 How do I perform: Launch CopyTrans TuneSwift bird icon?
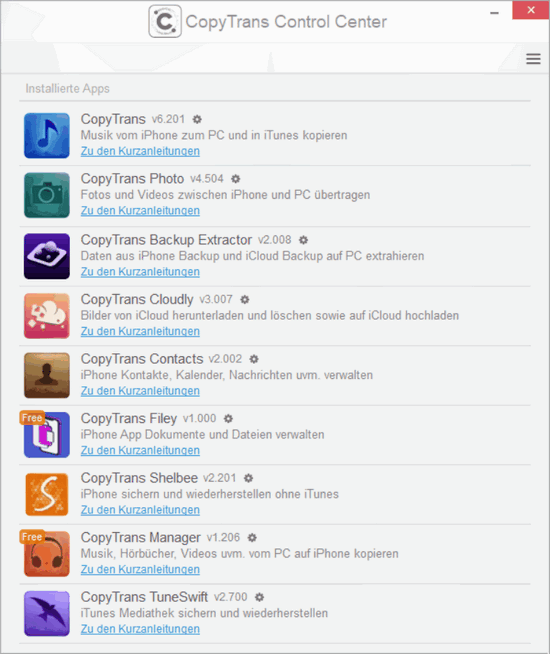point(47,614)
